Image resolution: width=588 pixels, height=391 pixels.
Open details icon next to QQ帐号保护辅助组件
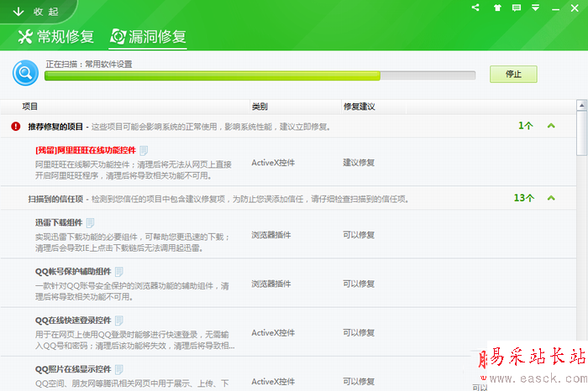(119, 272)
